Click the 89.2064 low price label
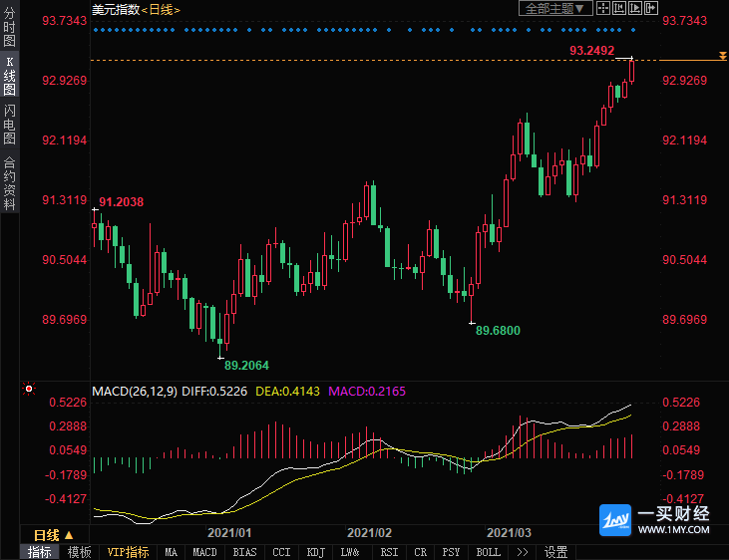 [x=246, y=366]
